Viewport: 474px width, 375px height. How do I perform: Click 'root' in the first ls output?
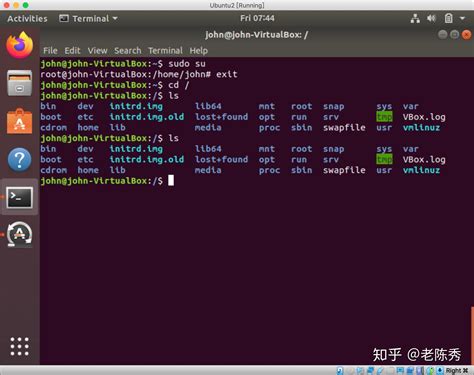[x=301, y=106]
